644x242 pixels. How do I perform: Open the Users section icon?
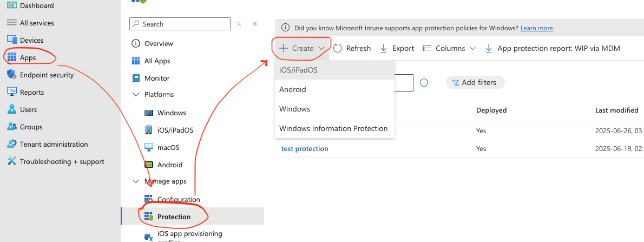tap(12, 109)
